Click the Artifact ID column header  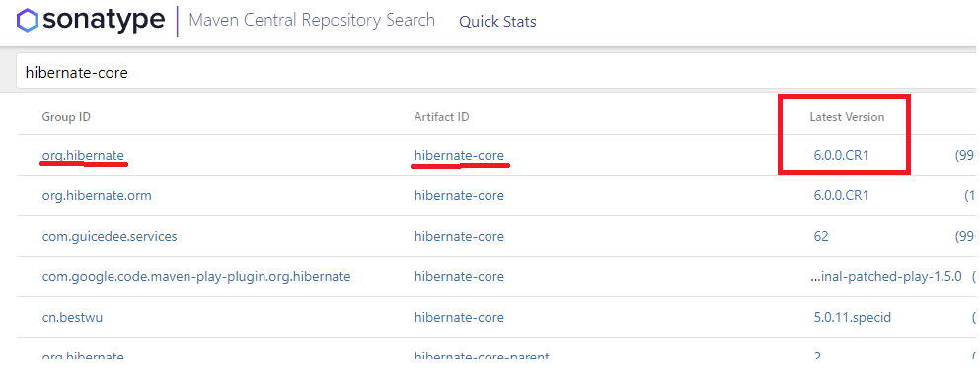(441, 117)
